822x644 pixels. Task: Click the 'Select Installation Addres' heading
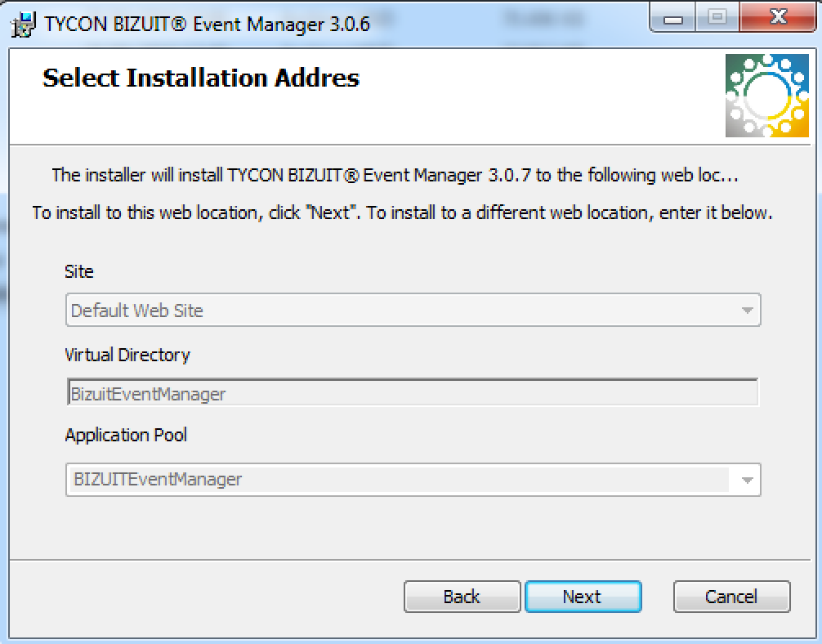click(x=201, y=78)
